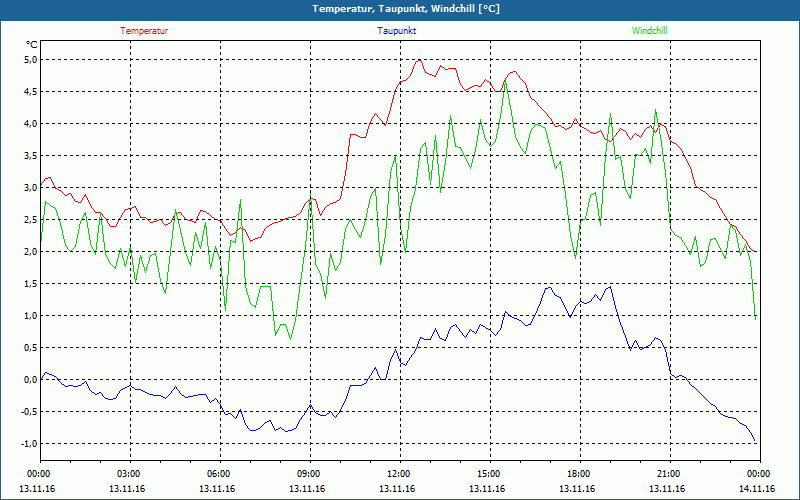Click the 3,0 y-axis value
This screenshot has height=500, width=800.
pyautogui.click(x=31, y=188)
